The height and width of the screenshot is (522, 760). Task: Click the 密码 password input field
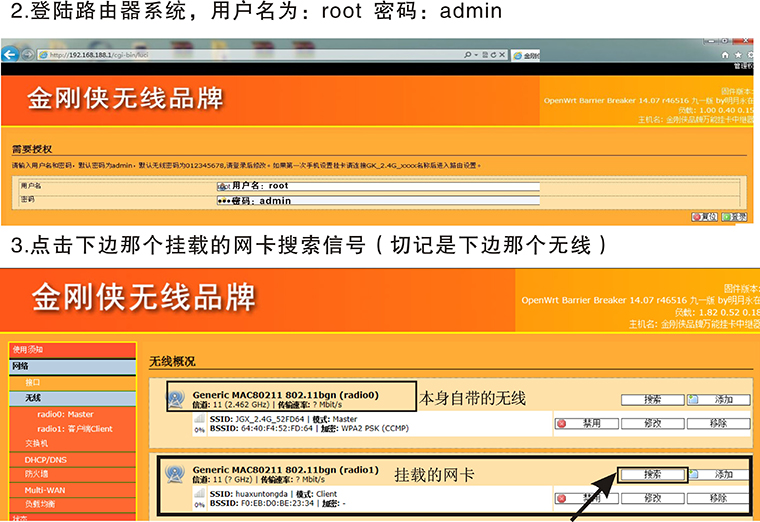coord(378,201)
